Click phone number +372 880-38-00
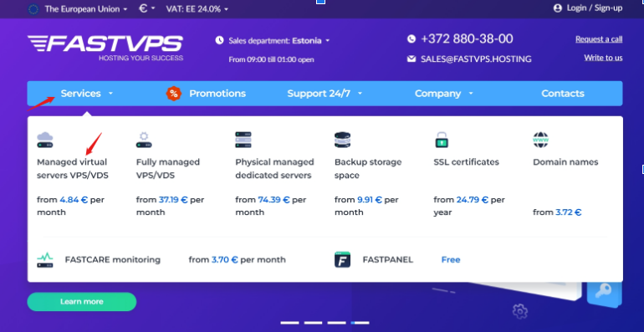Image resolution: width=644 pixels, height=332 pixels. point(467,39)
